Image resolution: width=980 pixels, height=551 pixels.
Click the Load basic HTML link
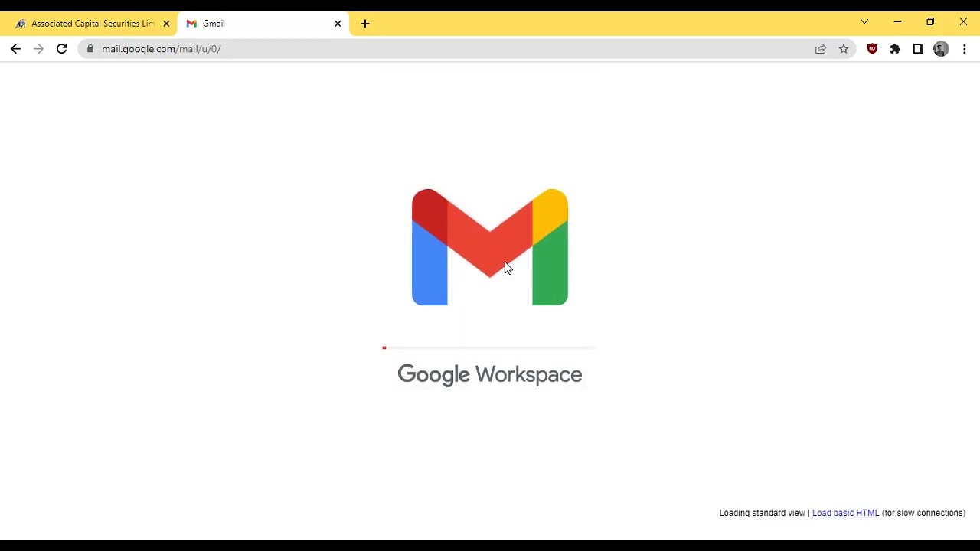coord(845,513)
